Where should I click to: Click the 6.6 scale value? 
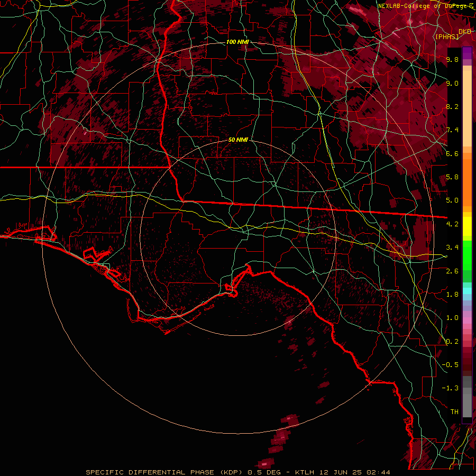point(452,153)
